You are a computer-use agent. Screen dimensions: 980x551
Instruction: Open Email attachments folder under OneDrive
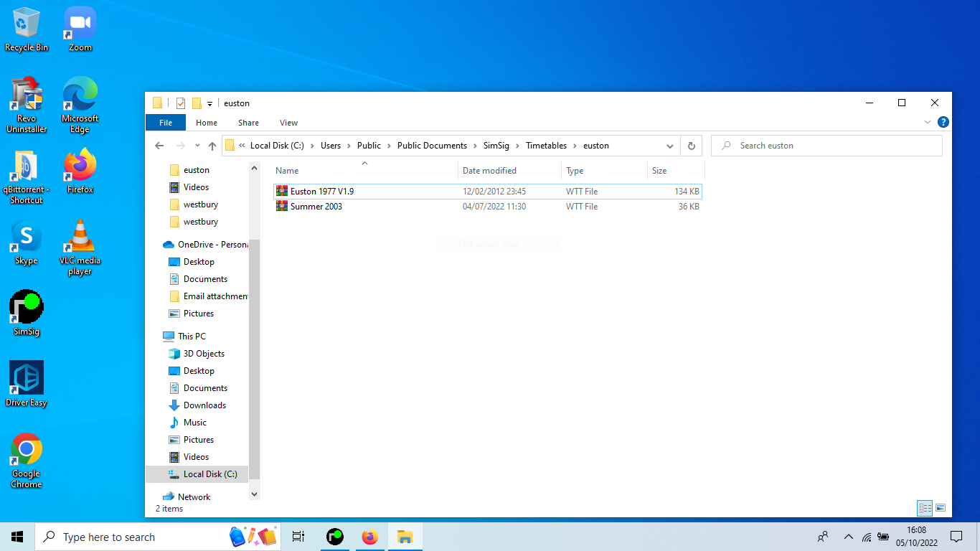coord(208,296)
